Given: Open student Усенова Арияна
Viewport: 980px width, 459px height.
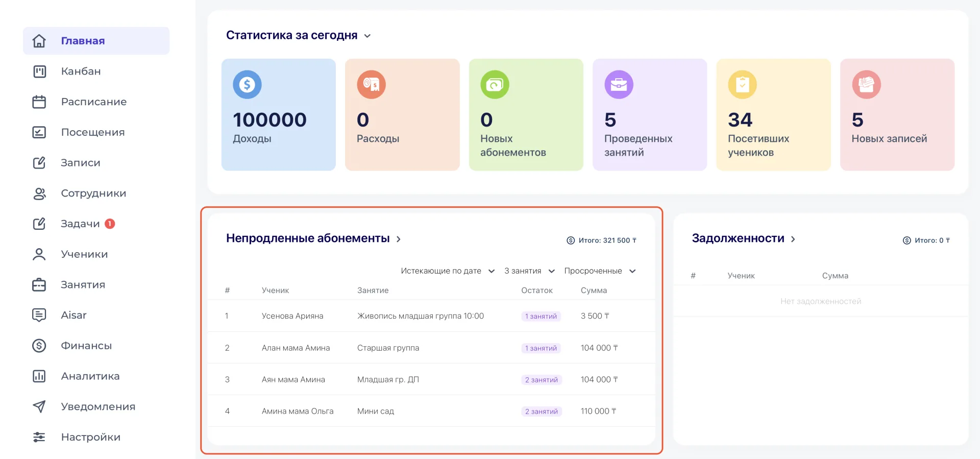Looking at the screenshot, I should (x=292, y=316).
